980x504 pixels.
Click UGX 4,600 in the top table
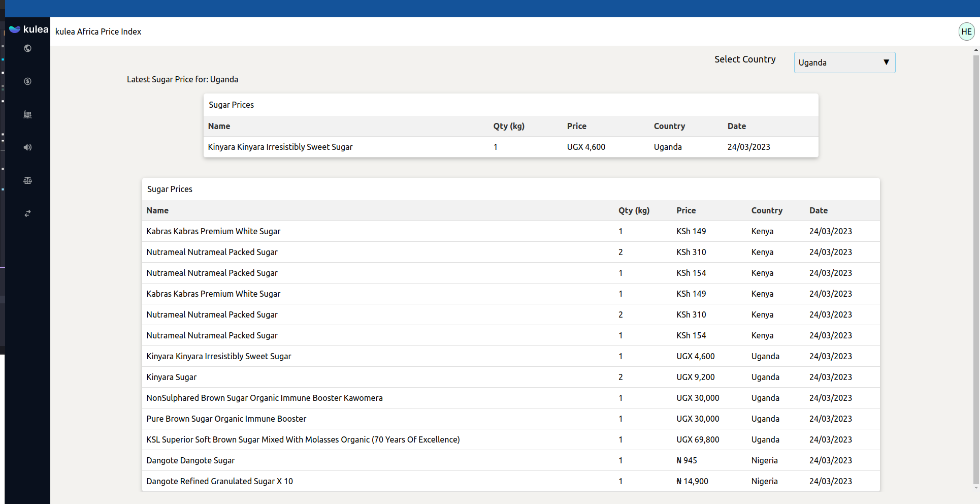(x=586, y=147)
